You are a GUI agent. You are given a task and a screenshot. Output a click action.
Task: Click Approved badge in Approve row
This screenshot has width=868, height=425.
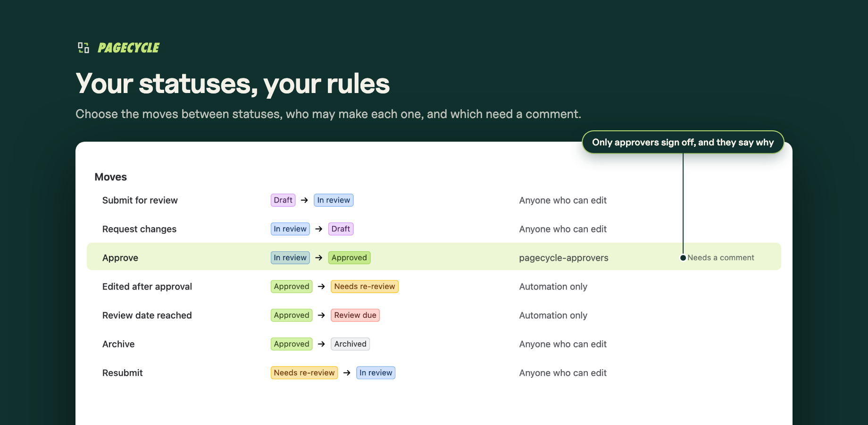349,258
